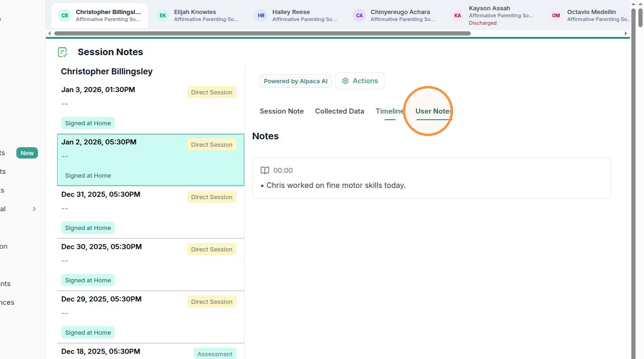This screenshot has width=644, height=359.
Task: Open the Chinyereugo Achara client tab
Action: (x=395, y=15)
